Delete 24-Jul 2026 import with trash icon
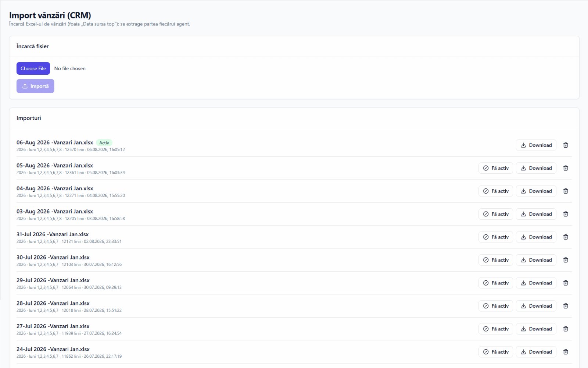The width and height of the screenshot is (588, 368). tap(566, 352)
